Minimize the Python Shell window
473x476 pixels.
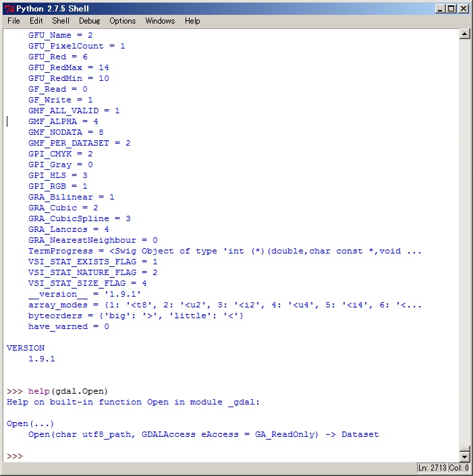click(x=441, y=9)
